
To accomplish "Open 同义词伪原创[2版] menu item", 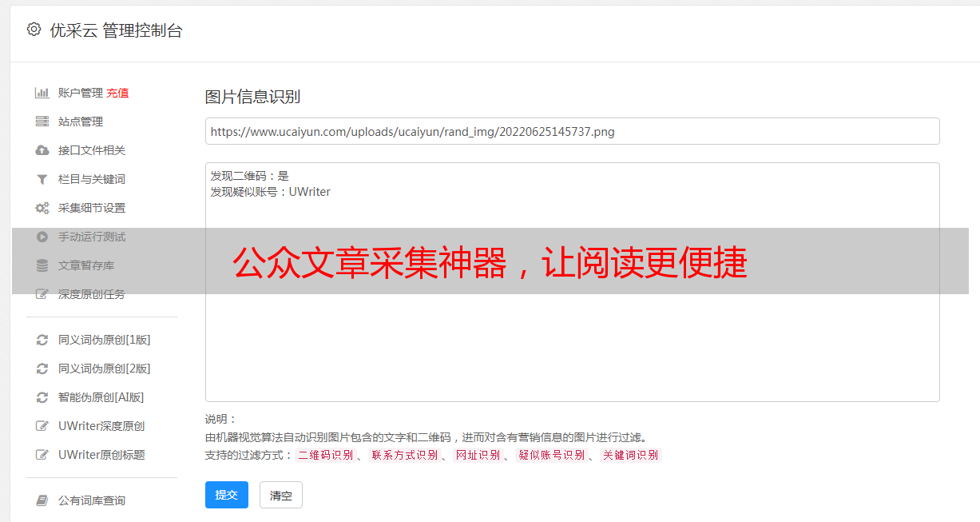I will (x=105, y=369).
